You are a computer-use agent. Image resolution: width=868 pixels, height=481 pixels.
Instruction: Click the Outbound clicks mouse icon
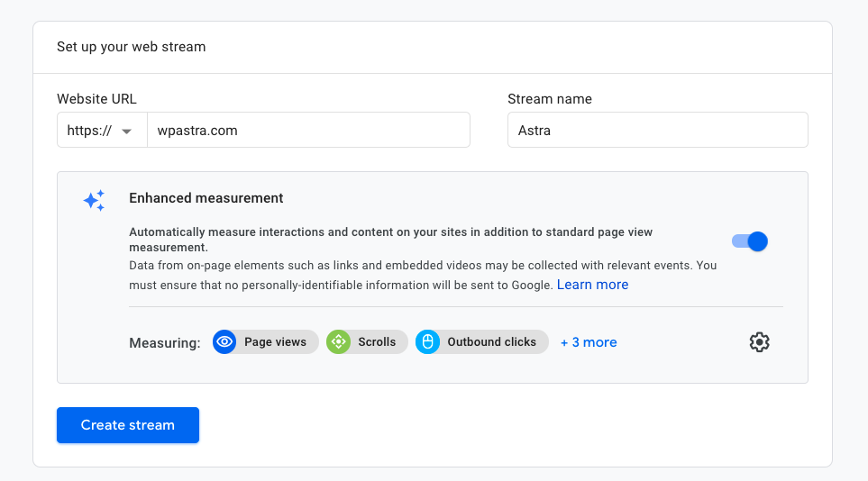pos(427,342)
